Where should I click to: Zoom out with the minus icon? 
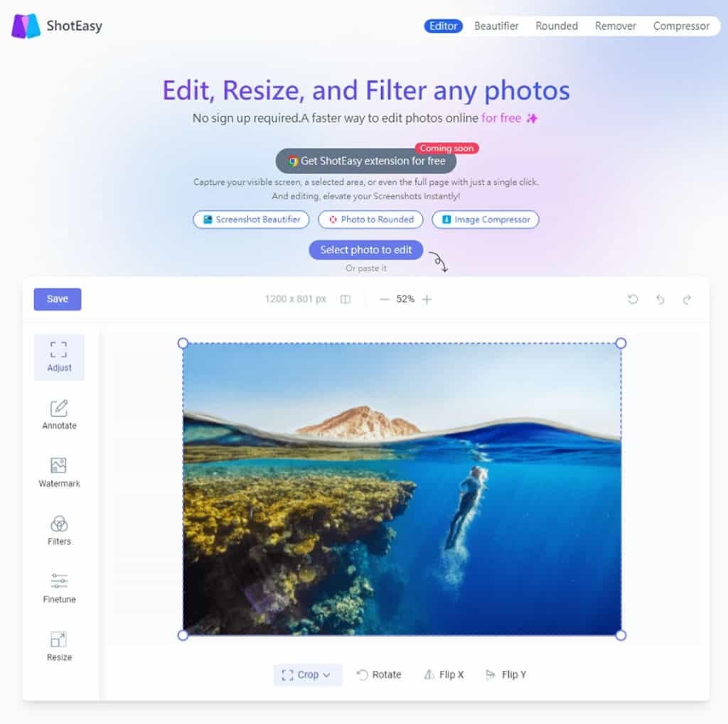[x=384, y=299]
